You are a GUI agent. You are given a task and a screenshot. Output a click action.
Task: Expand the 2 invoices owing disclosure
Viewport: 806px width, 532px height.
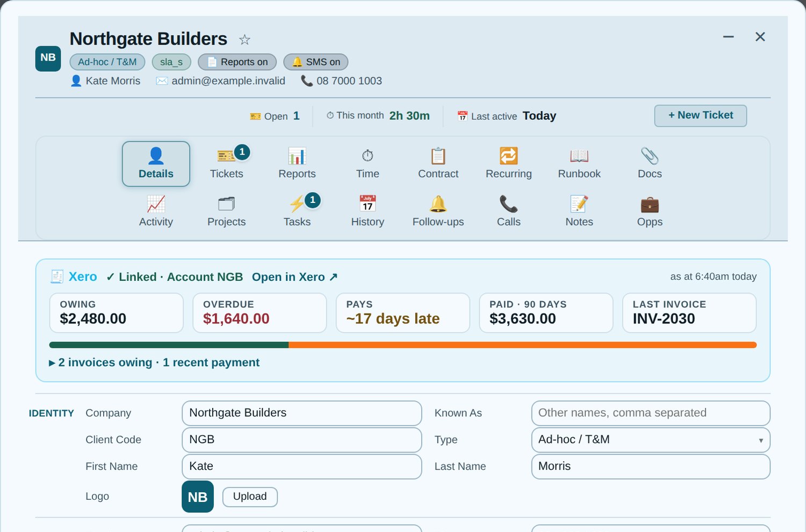pyautogui.click(x=154, y=363)
